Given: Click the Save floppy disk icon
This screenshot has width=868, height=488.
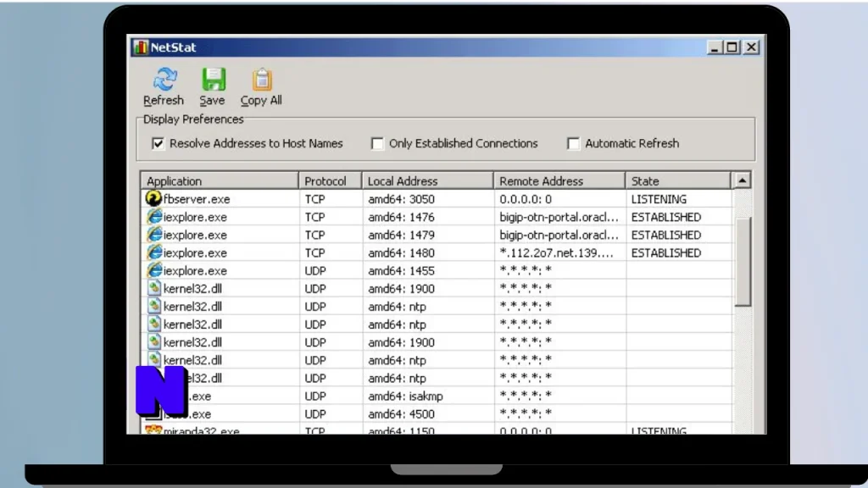Looking at the screenshot, I should point(213,80).
